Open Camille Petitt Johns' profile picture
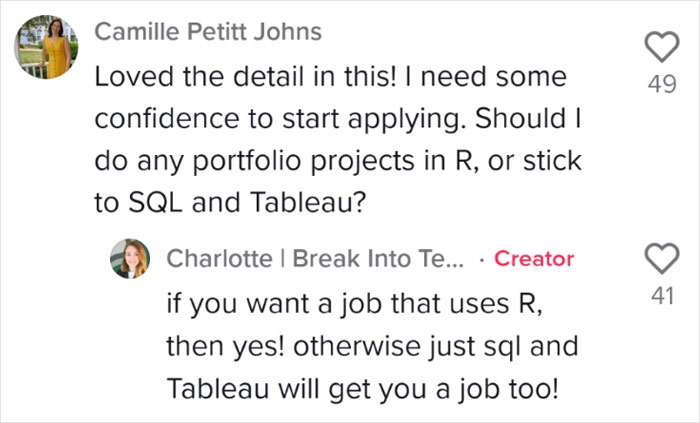The height and width of the screenshot is (423, 700). click(46, 47)
